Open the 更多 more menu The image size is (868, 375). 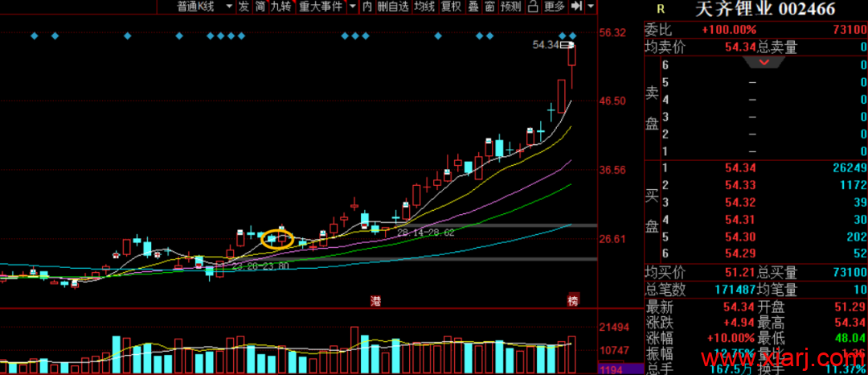554,6
